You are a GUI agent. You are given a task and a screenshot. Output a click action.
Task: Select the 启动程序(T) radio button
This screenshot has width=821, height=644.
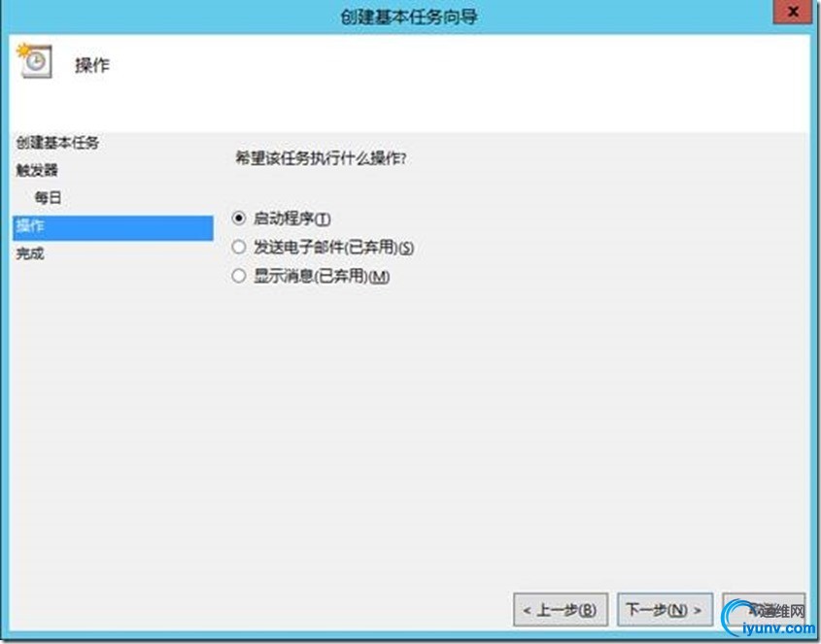point(239,218)
